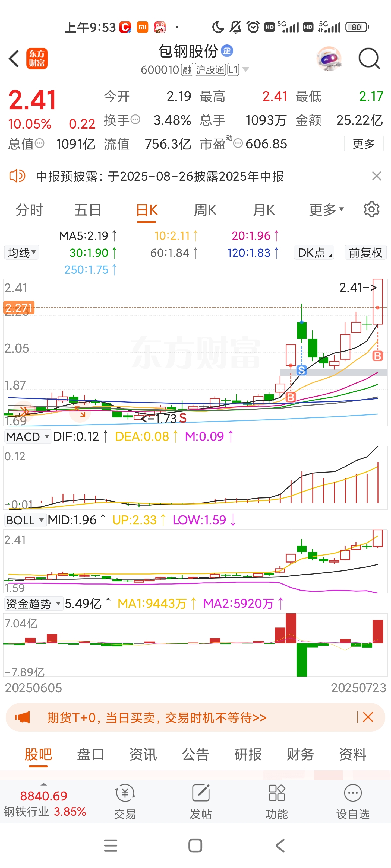Switch to 周K chart tab

click(x=205, y=210)
